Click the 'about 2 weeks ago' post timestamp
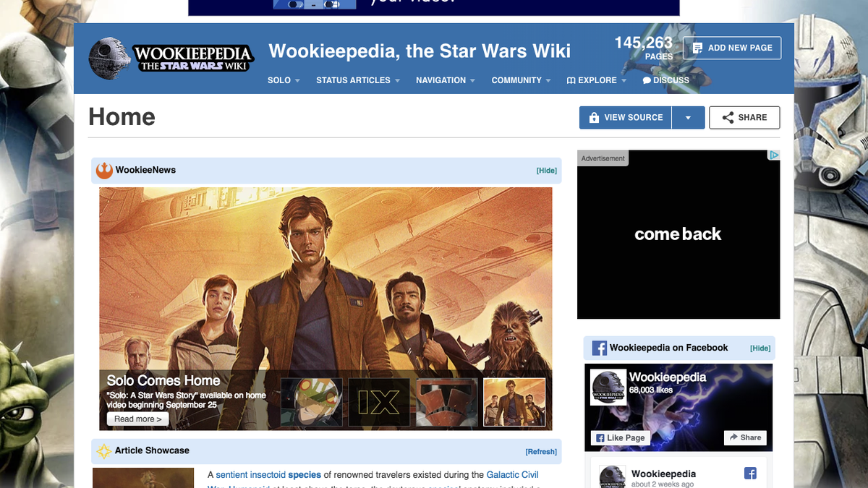Screen dimensions: 868x488 (x=663, y=484)
